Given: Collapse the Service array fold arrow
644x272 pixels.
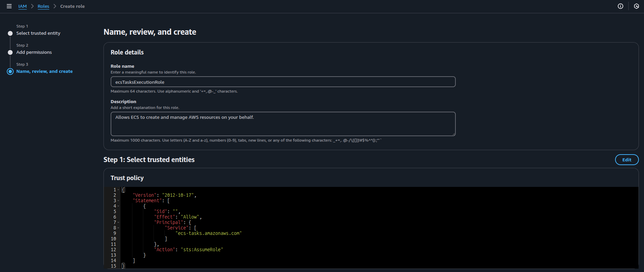Looking at the screenshot, I should point(118,228).
